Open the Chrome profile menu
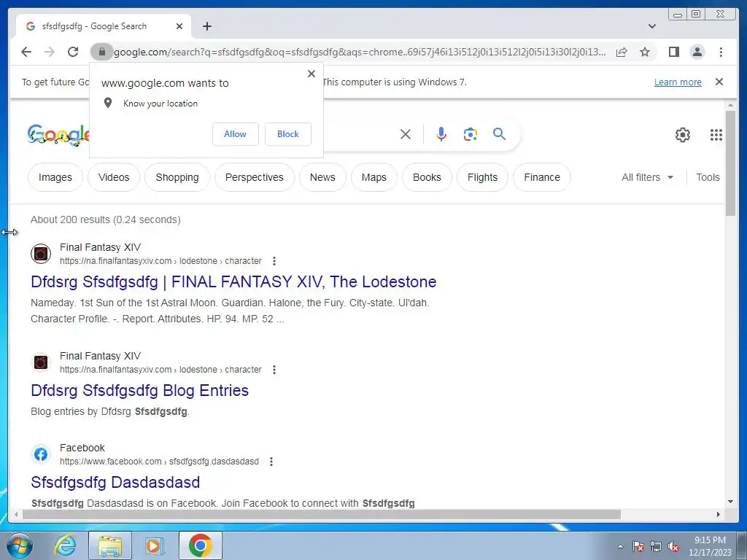This screenshot has width=747, height=560. point(697,52)
